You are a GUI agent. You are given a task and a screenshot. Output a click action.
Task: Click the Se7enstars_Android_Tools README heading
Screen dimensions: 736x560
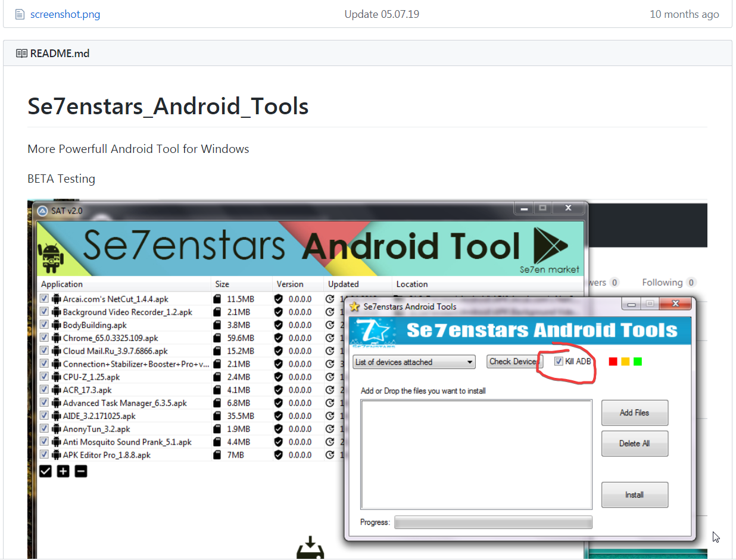click(x=168, y=107)
